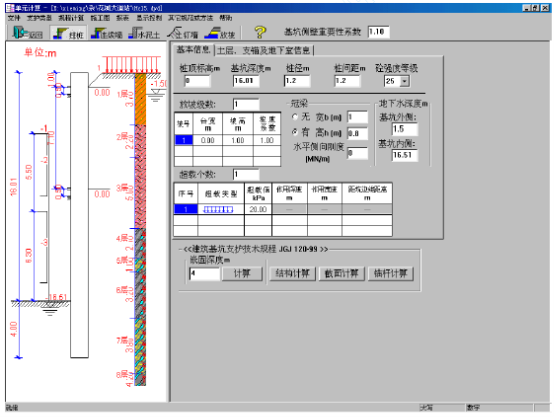Click the 嵌固深度 embedment depth input field

[x=204, y=274]
